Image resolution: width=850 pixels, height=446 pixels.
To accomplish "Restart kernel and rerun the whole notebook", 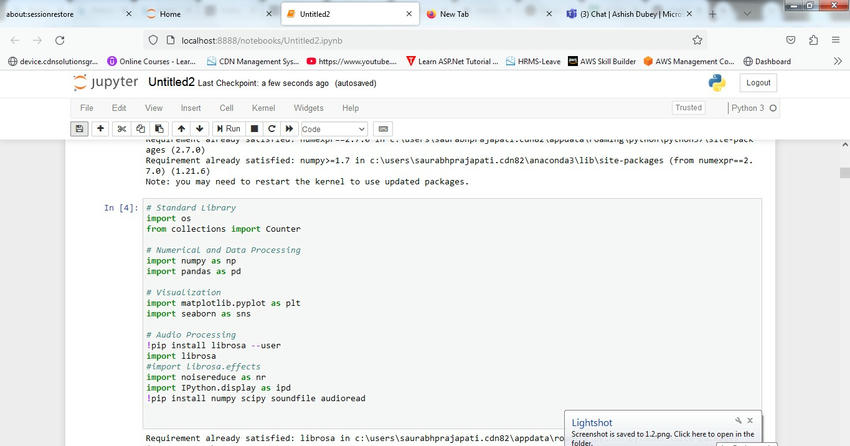I will [289, 129].
